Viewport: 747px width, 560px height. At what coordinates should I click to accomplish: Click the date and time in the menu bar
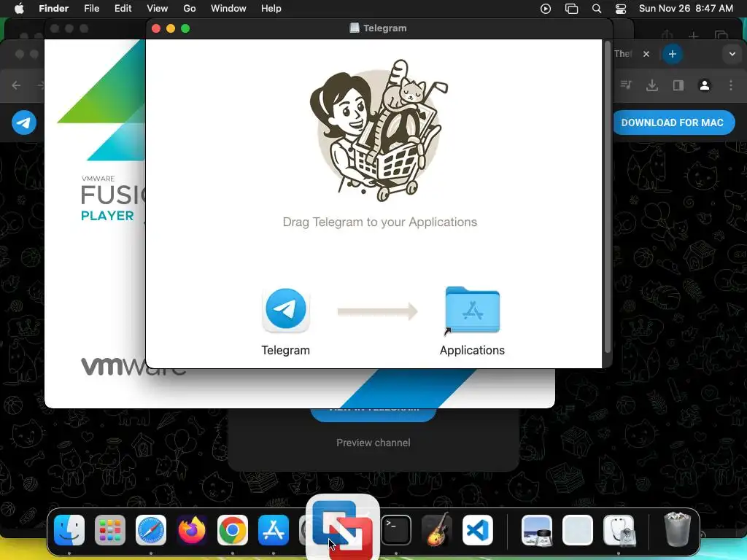(686, 9)
